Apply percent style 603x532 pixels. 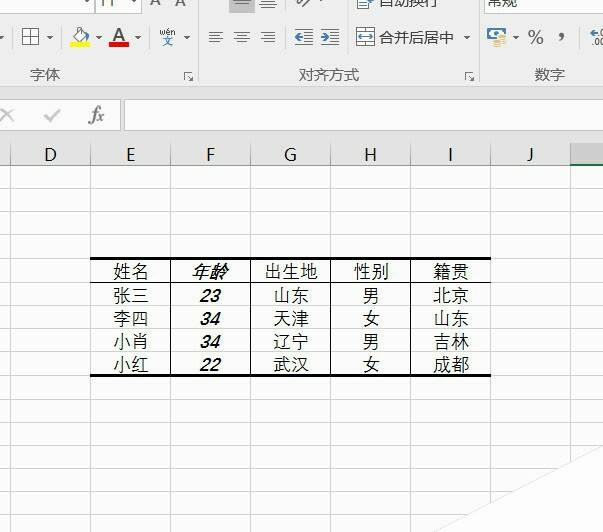tap(536, 37)
